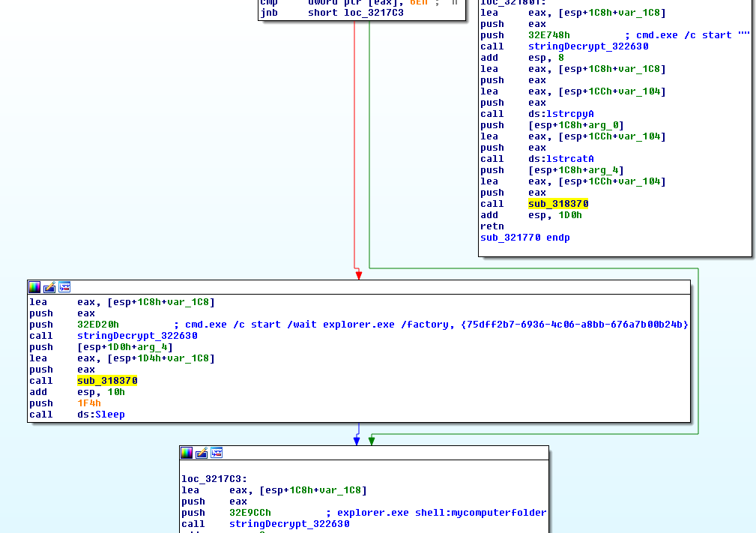The width and height of the screenshot is (756, 533).
Task: Open node color picker in the Sleep block
Action: [34, 287]
